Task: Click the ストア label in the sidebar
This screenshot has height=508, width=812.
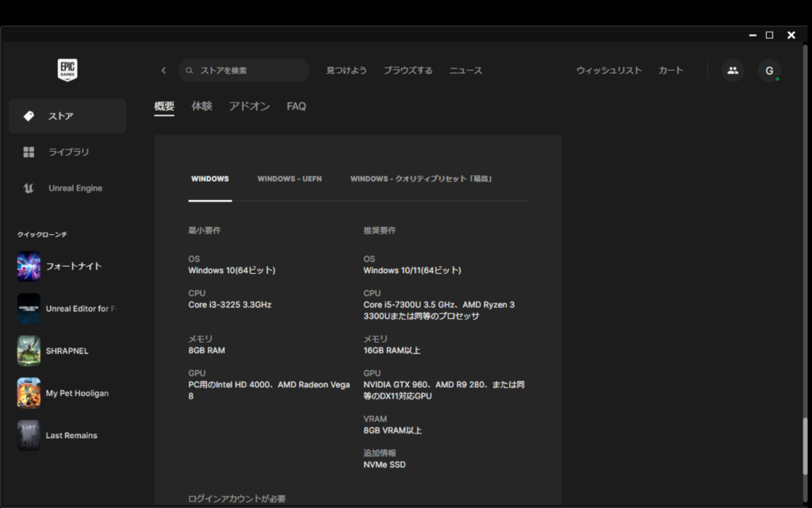Action: coord(60,116)
